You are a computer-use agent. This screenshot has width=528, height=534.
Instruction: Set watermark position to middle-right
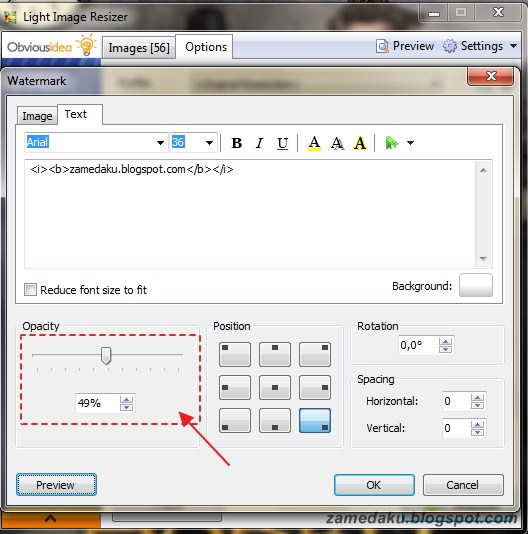pos(315,387)
